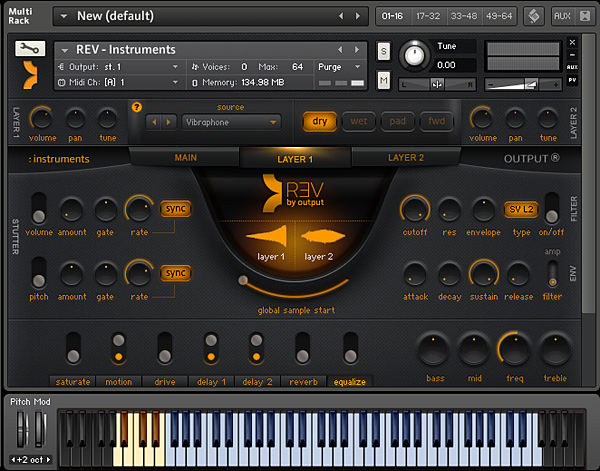The image size is (600, 471).
Task: Click the KSP script icon button
Action: 534,16
